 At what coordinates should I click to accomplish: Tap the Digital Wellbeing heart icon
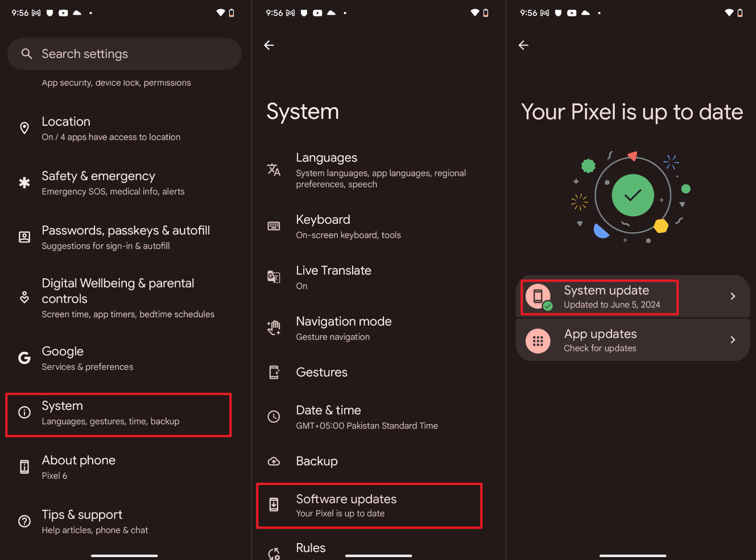(x=24, y=297)
